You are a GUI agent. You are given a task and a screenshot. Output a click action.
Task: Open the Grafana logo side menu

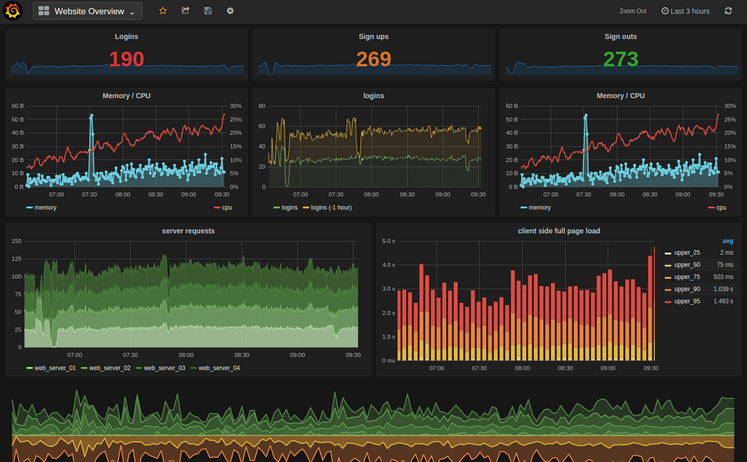(x=15, y=11)
